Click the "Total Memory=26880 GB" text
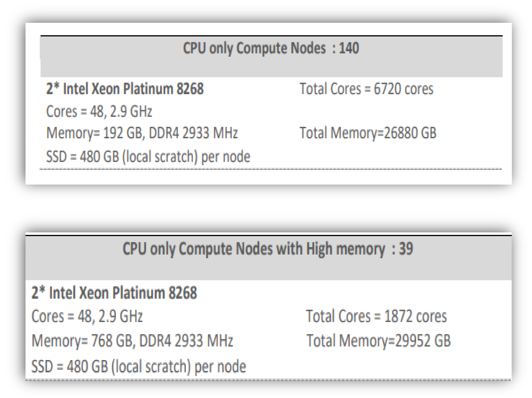This screenshot has width=532, height=398. click(x=368, y=133)
